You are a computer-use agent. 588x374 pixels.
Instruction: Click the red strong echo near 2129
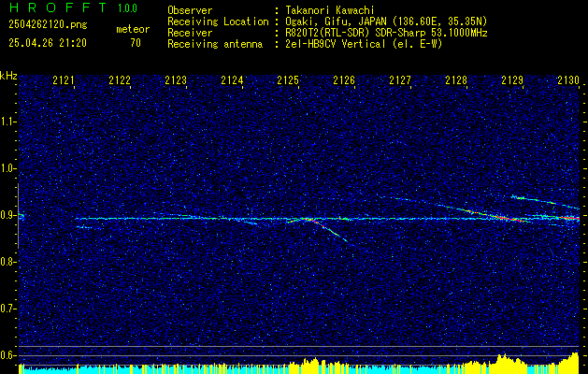[x=509, y=219]
